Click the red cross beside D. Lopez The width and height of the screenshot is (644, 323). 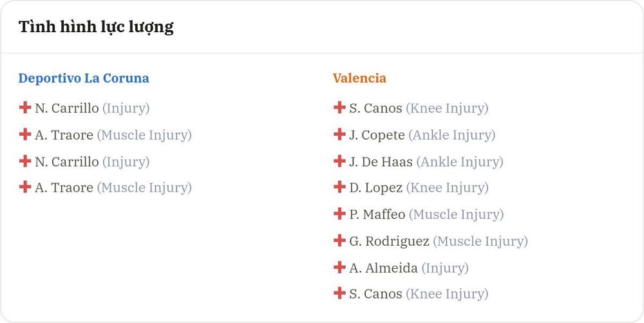[x=339, y=187]
